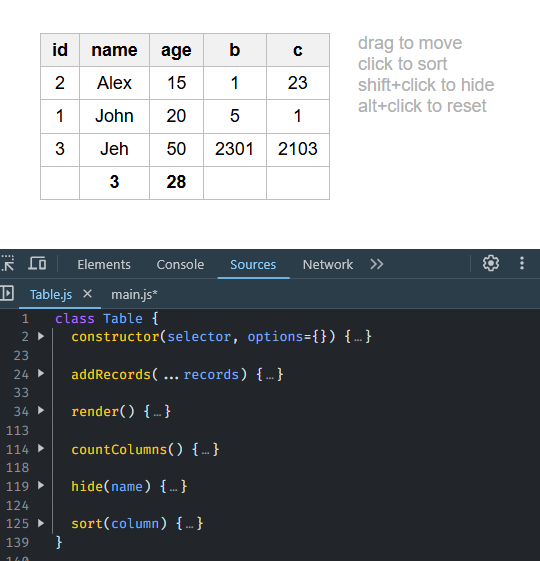The height and width of the screenshot is (561, 540).
Task: Sort the table by b column header
Action: pos(234,50)
